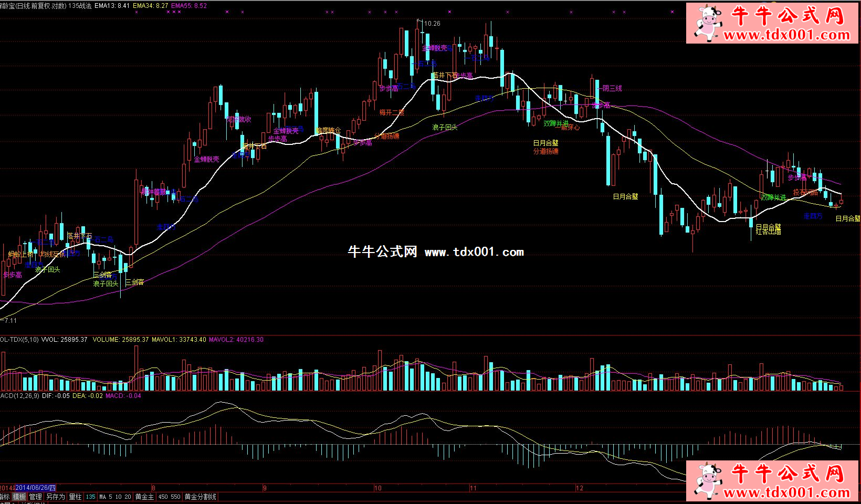Activate the 黄金主 template tab
This screenshot has height=504, width=861.
click(144, 497)
